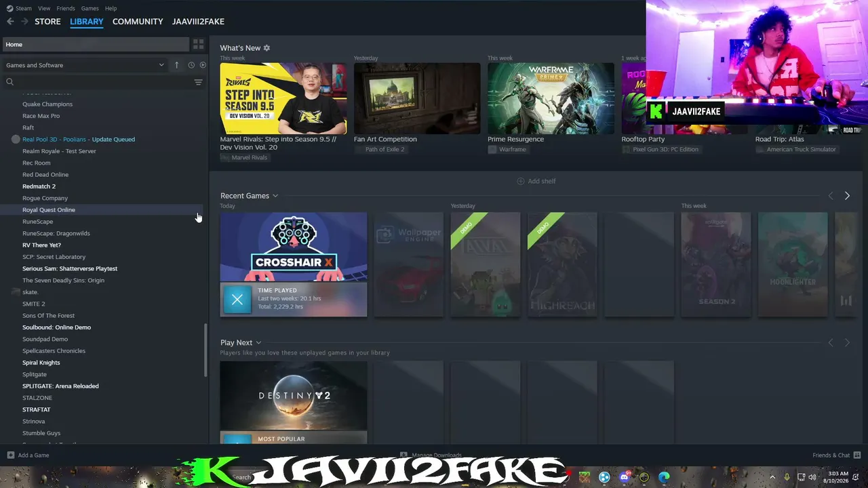The height and width of the screenshot is (488, 868).
Task: Show recent activity with the clock icon
Action: click(x=191, y=65)
